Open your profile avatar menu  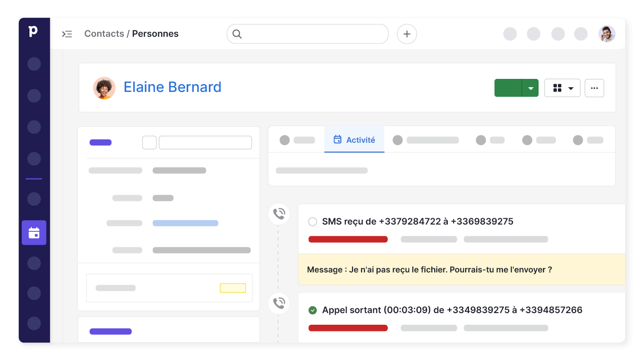pyautogui.click(x=607, y=34)
